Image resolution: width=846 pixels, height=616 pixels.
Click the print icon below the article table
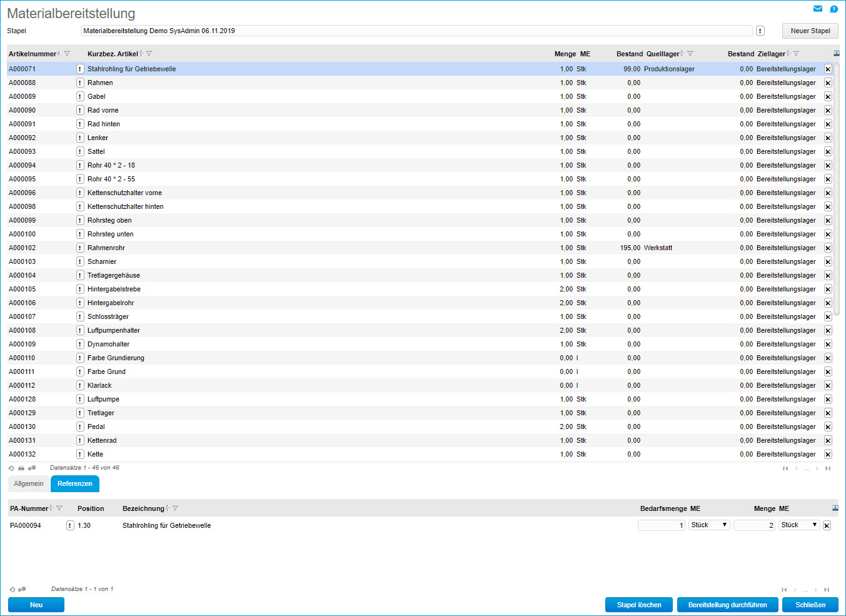(21, 468)
